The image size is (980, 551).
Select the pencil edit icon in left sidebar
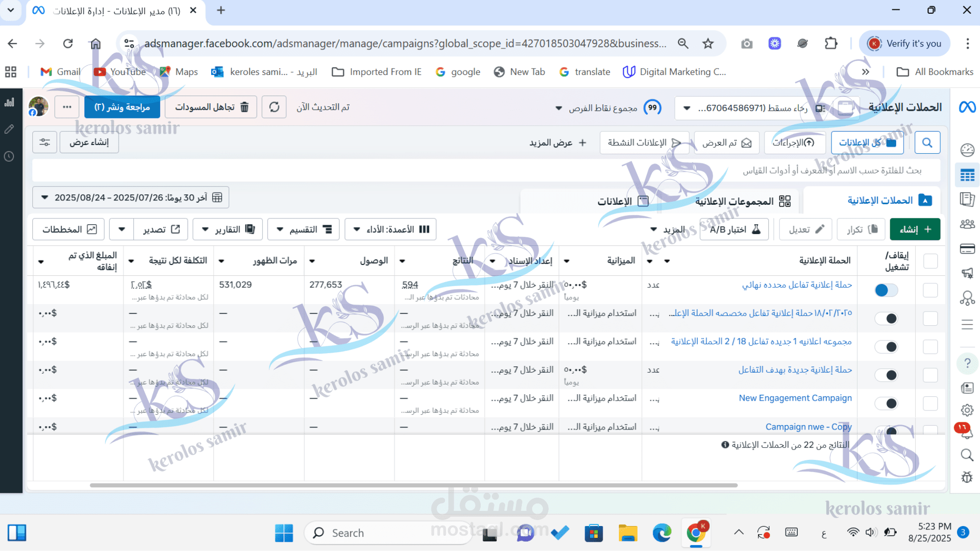(x=9, y=129)
